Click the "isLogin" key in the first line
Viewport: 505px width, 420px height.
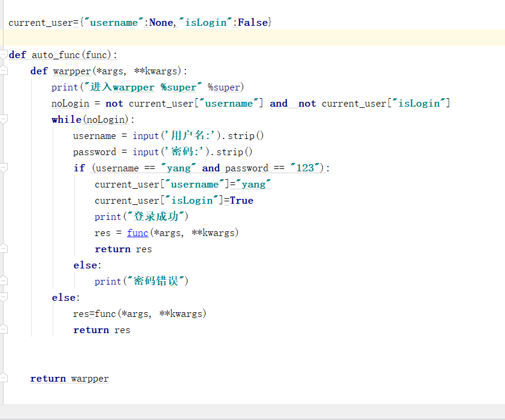tap(205, 23)
